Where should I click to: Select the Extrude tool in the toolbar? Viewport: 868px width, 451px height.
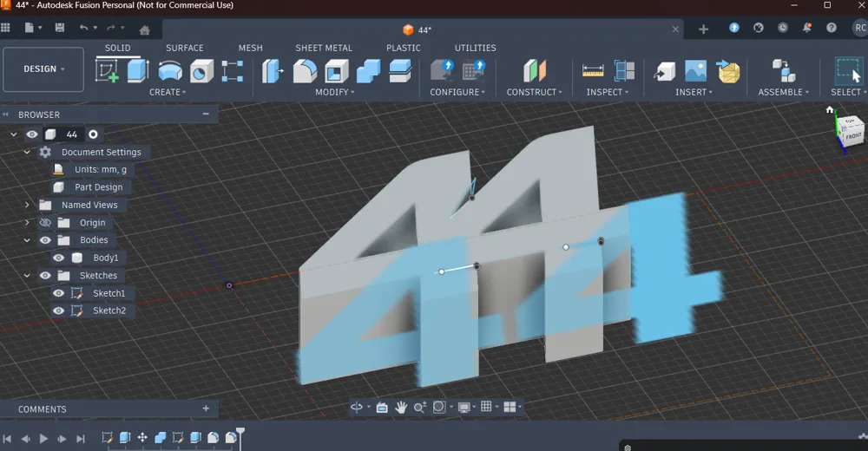click(138, 71)
